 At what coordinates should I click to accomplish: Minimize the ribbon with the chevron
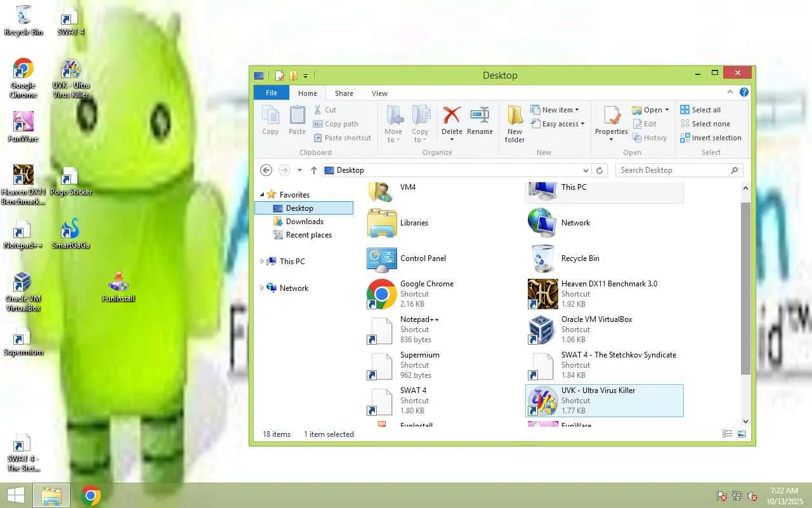(730, 93)
